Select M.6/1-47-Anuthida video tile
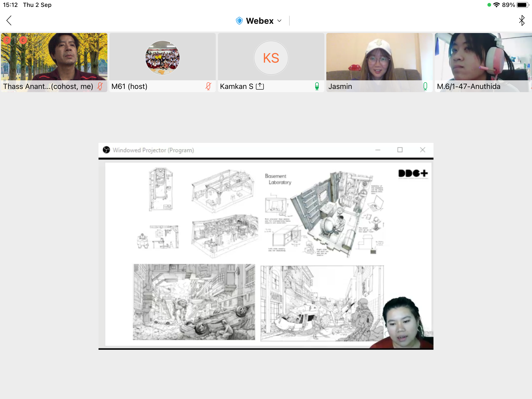 point(483,62)
